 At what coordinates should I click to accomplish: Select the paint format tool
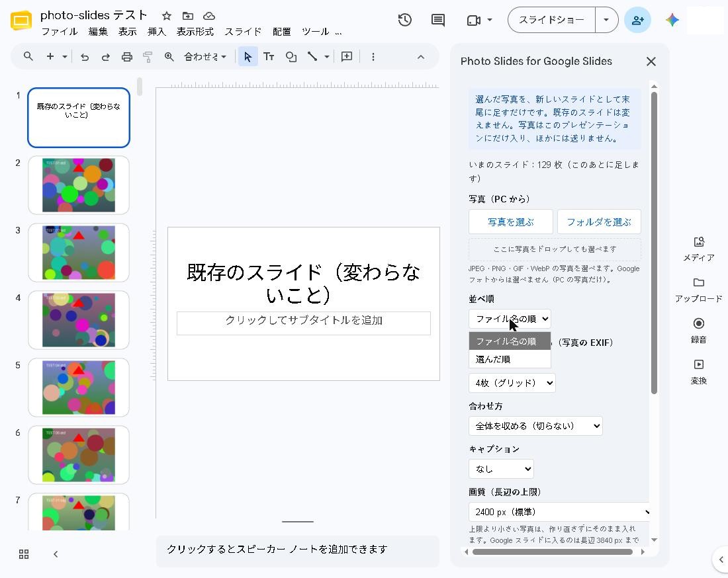tap(148, 57)
